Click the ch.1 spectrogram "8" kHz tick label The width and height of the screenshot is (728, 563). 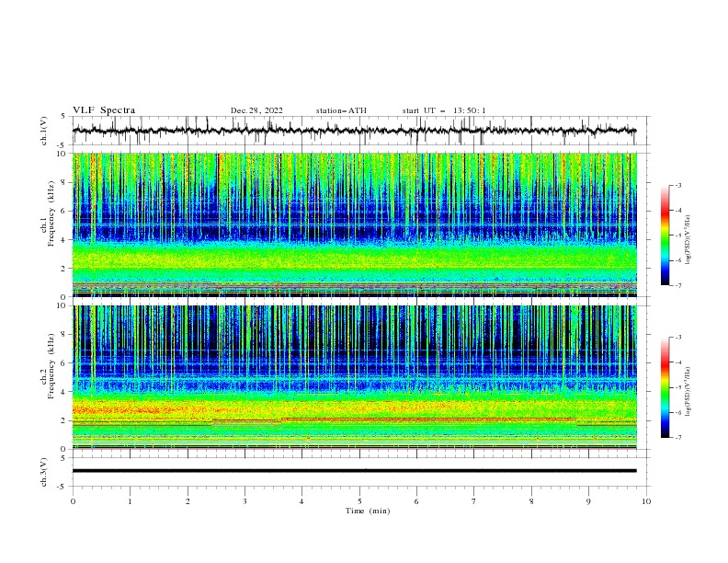click(64, 182)
